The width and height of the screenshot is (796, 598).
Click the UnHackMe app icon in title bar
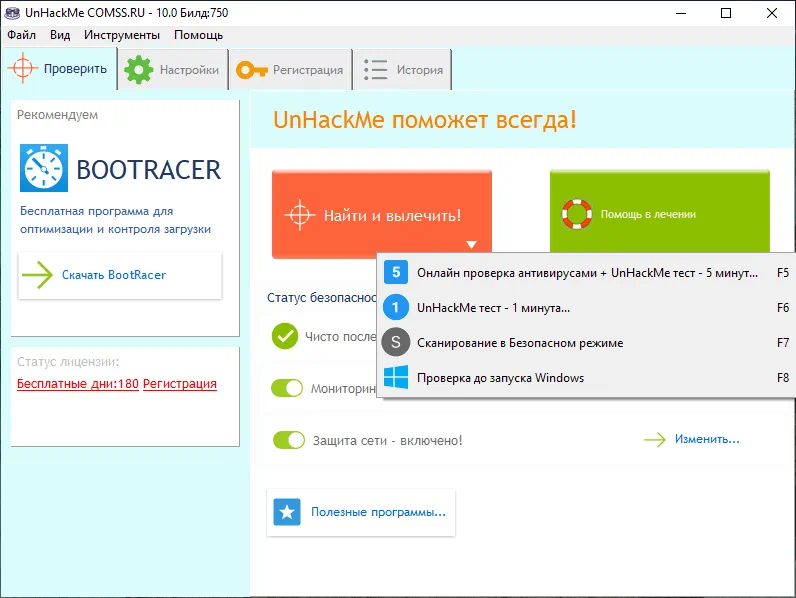pyautogui.click(x=12, y=13)
